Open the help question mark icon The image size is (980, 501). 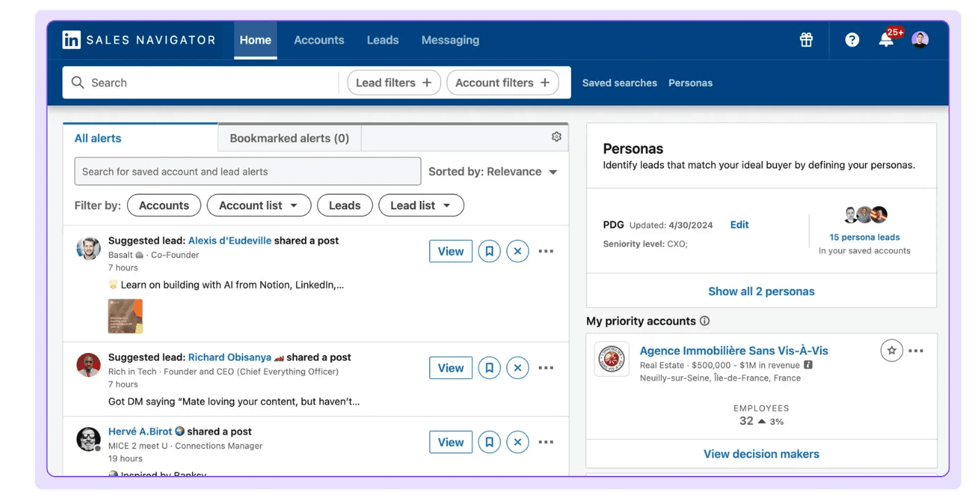[852, 40]
